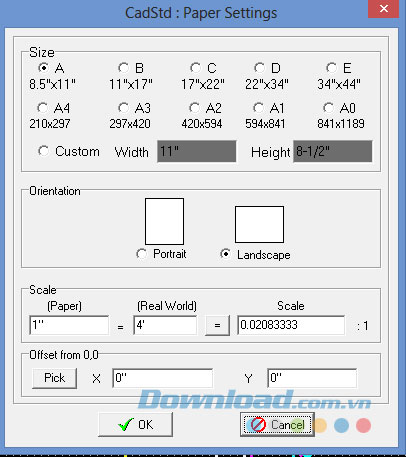This screenshot has width=406, height=457.
Task: Click the portrait page preview thumbnail
Action: tap(164, 221)
